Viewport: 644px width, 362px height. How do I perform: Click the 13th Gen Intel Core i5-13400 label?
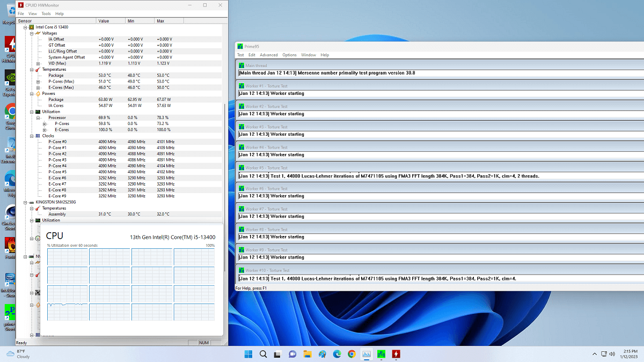click(x=172, y=237)
